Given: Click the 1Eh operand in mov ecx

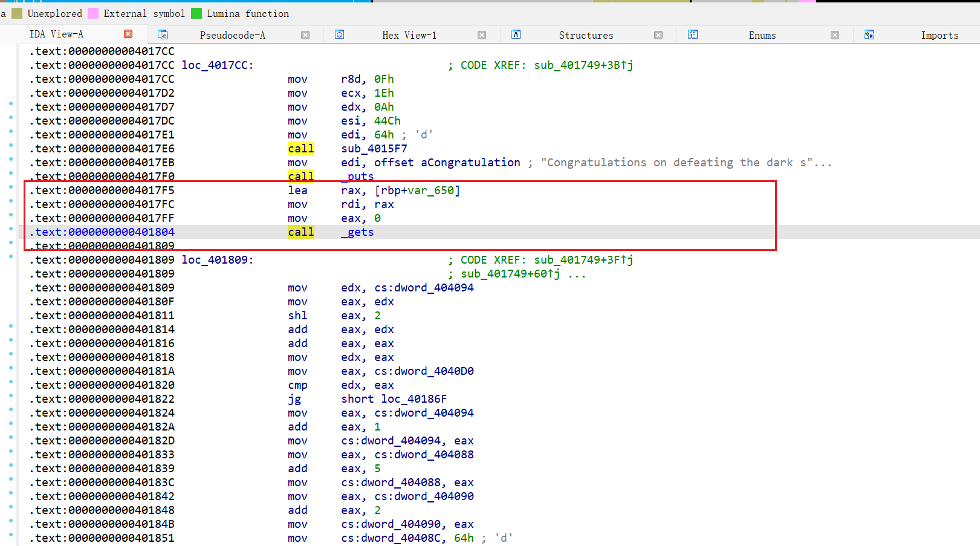Looking at the screenshot, I should (384, 93).
